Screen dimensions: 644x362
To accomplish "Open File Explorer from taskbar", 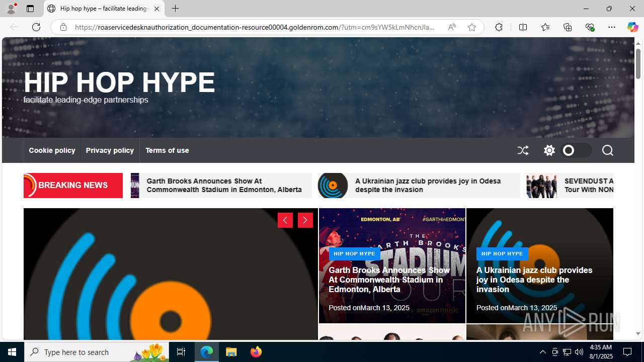I will [x=231, y=352].
